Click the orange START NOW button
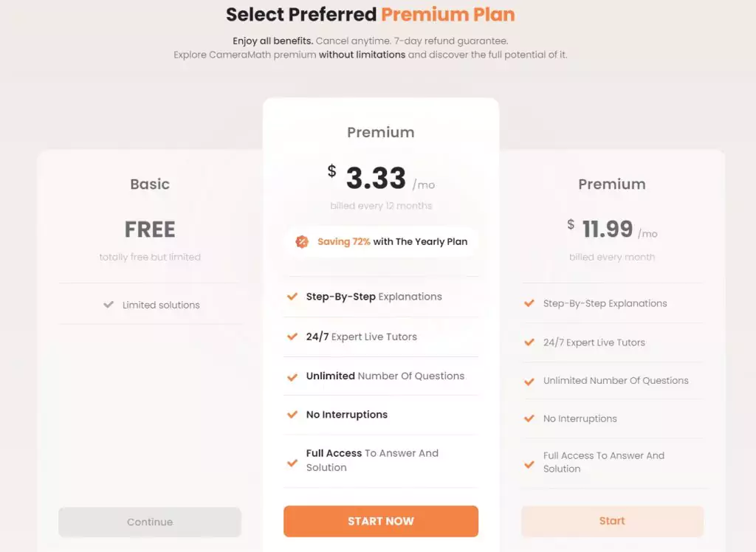The width and height of the screenshot is (756, 552). 381,521
